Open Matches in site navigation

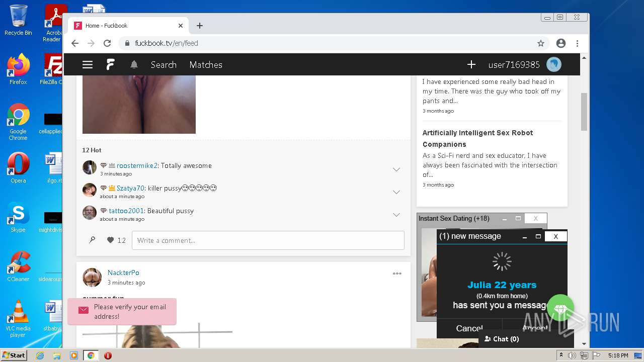pyautogui.click(x=206, y=65)
